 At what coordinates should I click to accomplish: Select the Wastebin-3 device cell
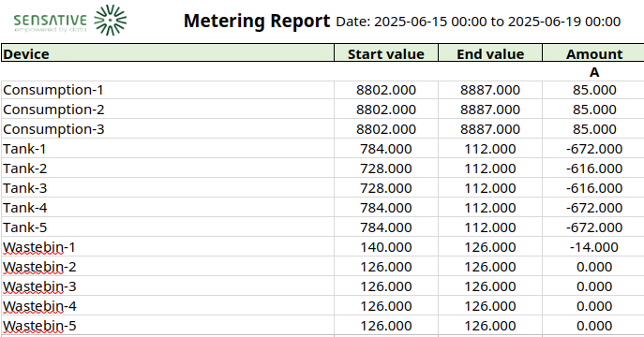click(168, 286)
